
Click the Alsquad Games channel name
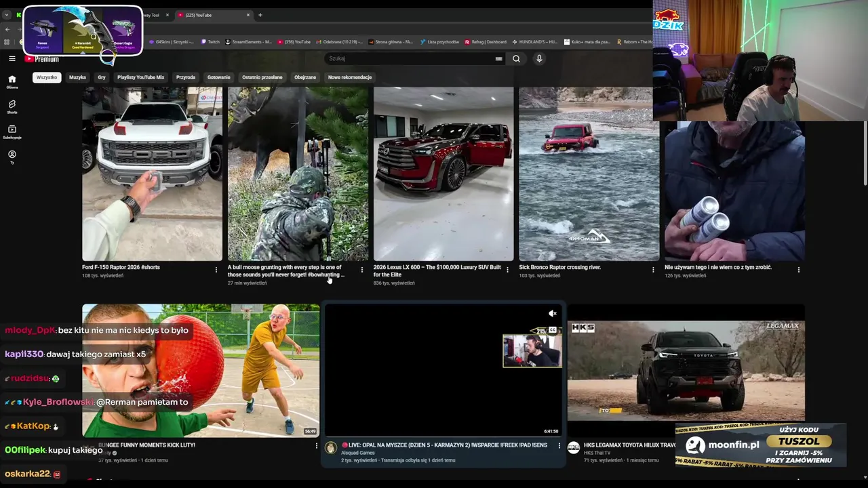357,453
